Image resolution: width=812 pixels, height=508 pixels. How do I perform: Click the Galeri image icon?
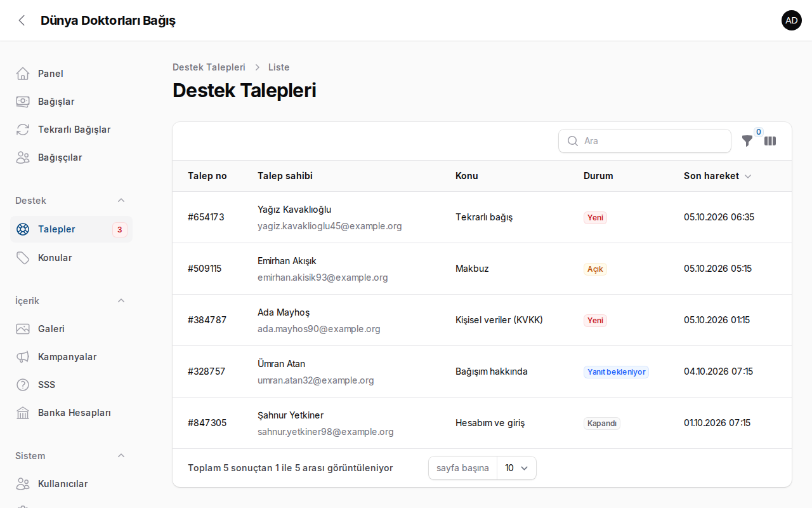[23, 329]
